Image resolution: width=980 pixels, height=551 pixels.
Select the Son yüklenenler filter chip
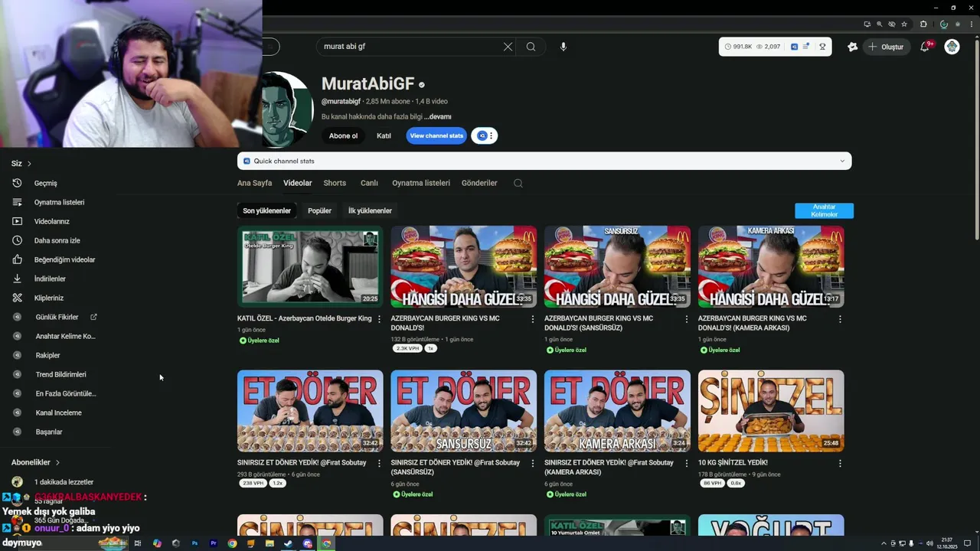click(x=267, y=210)
